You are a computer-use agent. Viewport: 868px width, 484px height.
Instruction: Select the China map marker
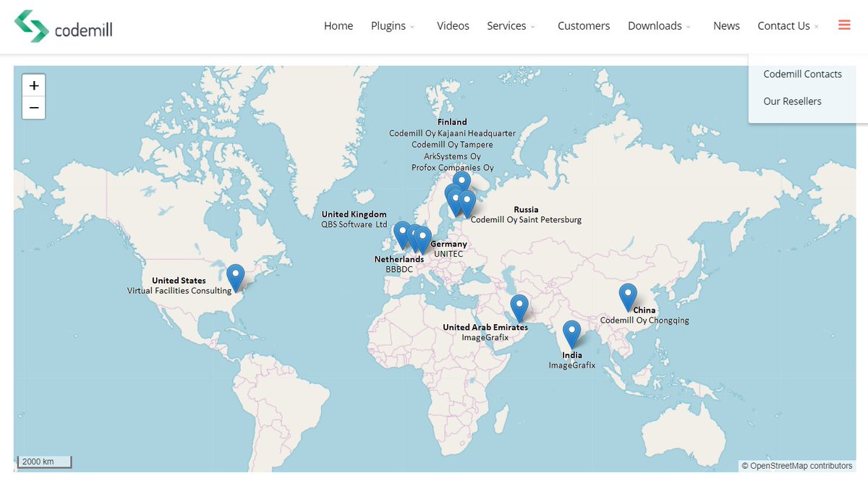tap(628, 297)
